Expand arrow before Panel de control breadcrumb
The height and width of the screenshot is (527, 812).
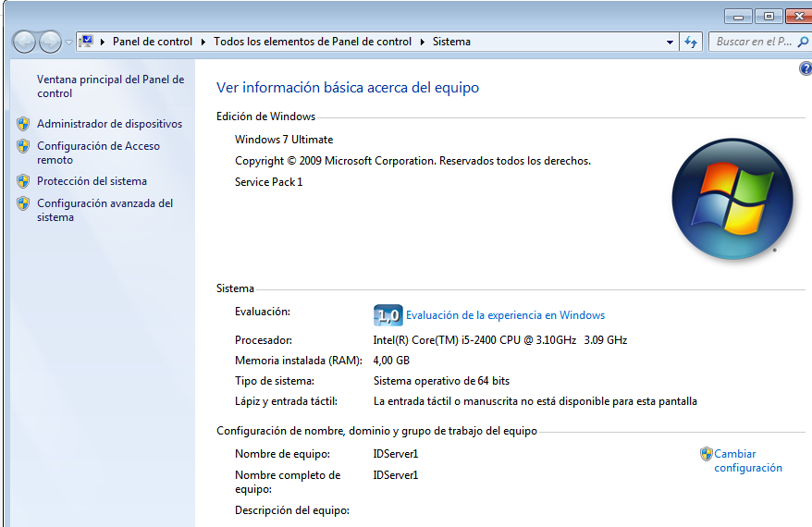pos(103,42)
